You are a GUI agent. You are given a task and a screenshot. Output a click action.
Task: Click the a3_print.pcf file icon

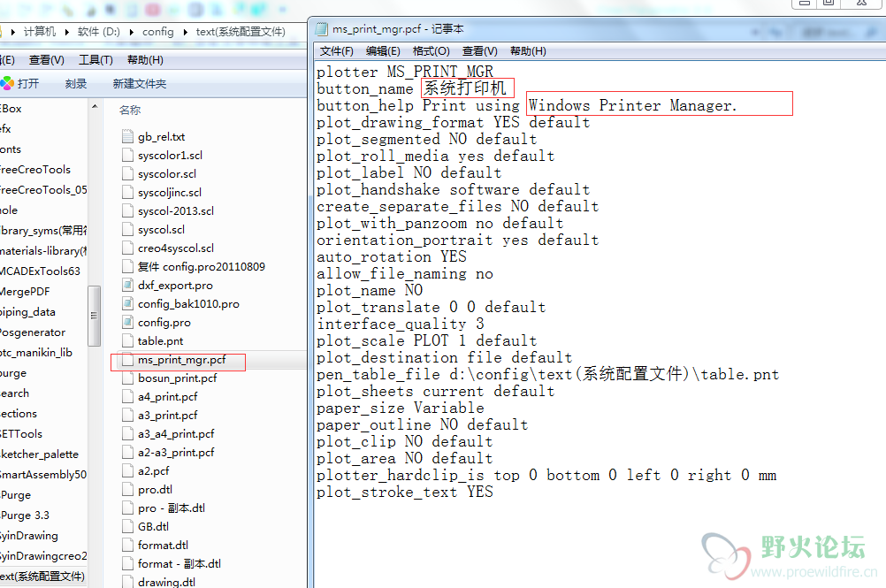point(127,416)
